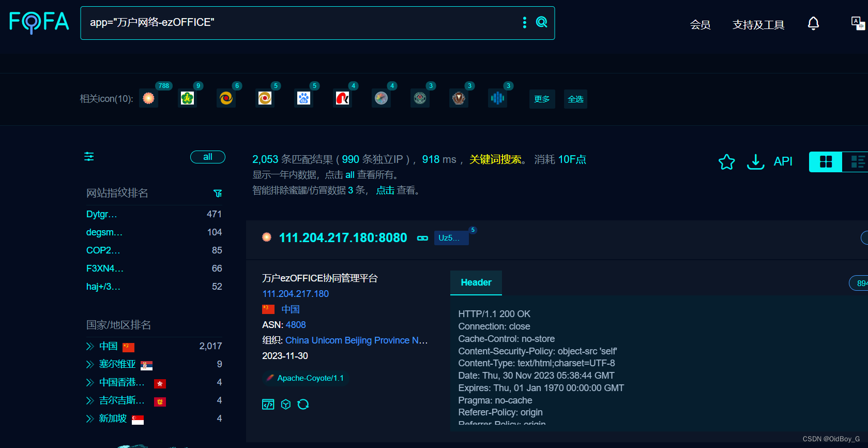Expand the 新加坡 country entry
The width and height of the screenshot is (868, 448).
pyautogui.click(x=90, y=419)
